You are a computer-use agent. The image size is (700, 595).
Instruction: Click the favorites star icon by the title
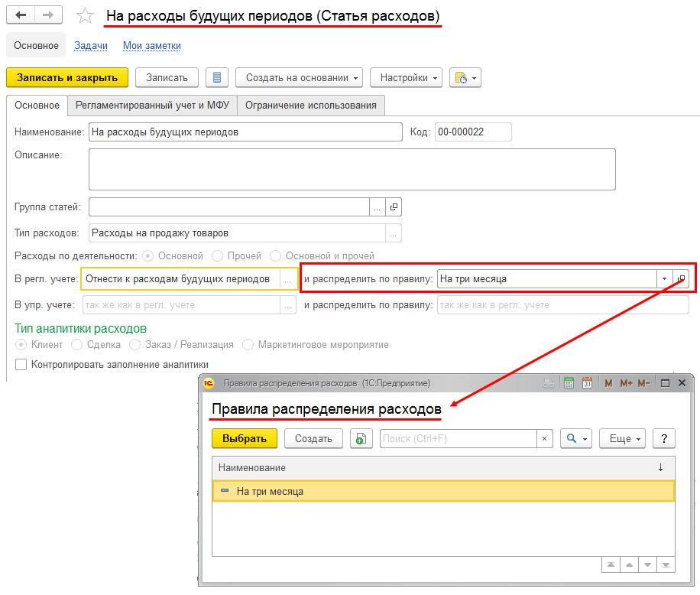click(x=86, y=16)
